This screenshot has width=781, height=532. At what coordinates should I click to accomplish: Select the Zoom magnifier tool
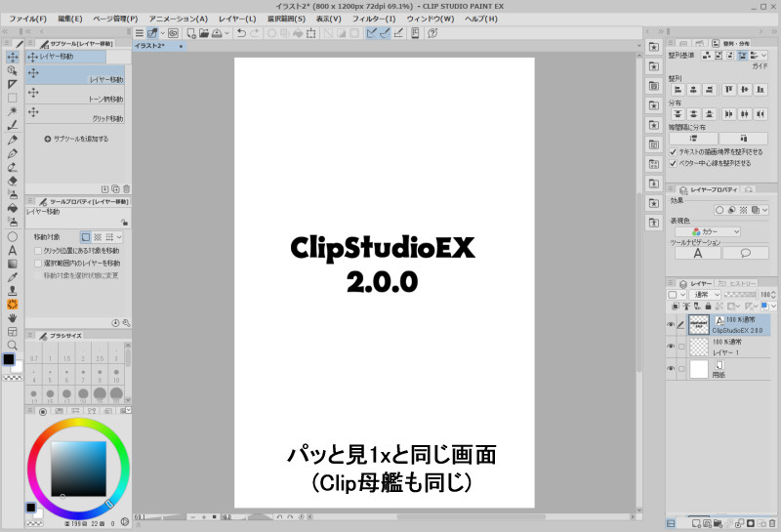[x=13, y=345]
